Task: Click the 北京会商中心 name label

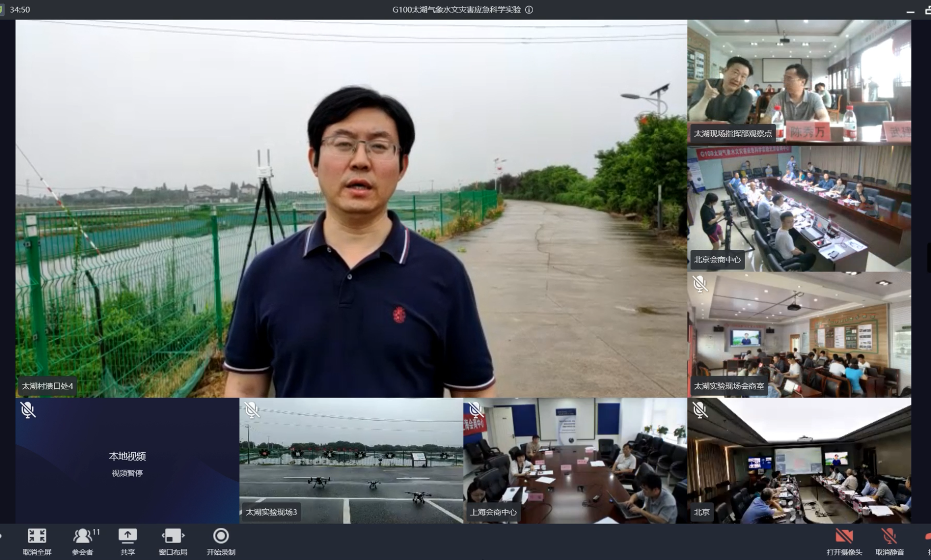Action: tap(717, 260)
